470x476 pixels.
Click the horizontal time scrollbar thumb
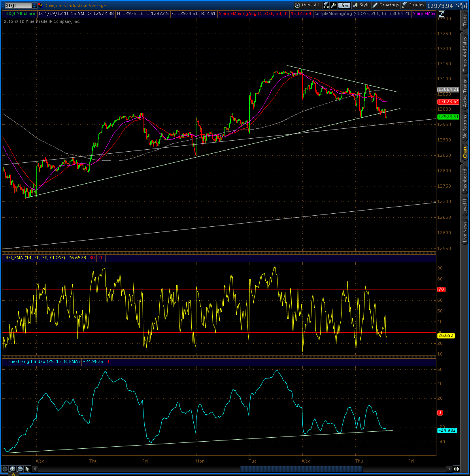pos(301,469)
